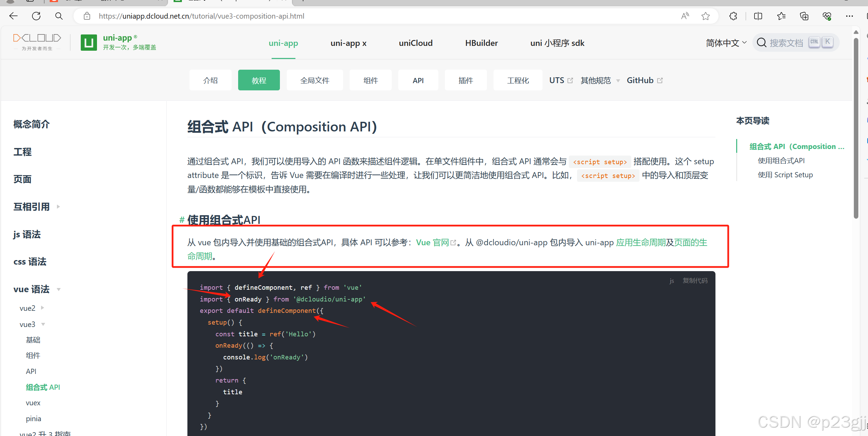The image size is (868, 436).
Task: Click the page vertical scrollbar thumb
Action: (856, 128)
